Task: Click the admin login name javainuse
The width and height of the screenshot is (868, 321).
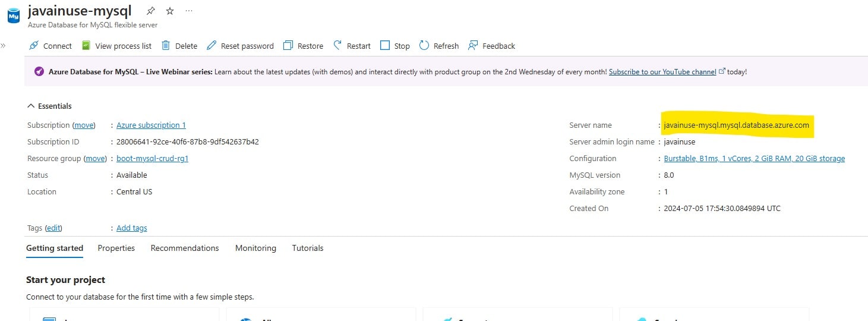Action: tap(680, 142)
